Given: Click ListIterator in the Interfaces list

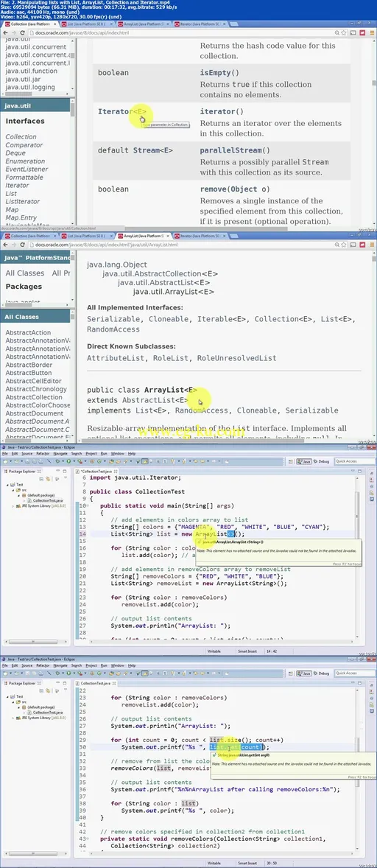Looking at the screenshot, I should 22,202.
